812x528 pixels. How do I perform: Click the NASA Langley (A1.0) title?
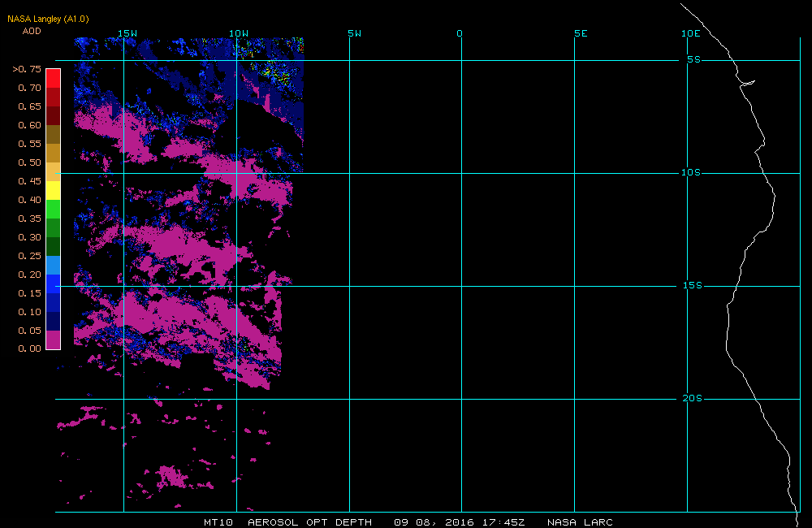(x=48, y=19)
